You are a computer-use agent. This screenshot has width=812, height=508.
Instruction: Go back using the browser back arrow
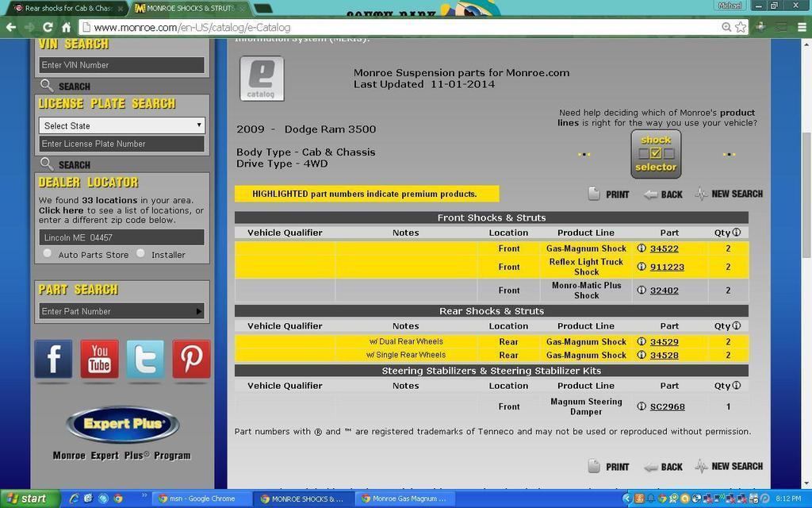(10, 27)
